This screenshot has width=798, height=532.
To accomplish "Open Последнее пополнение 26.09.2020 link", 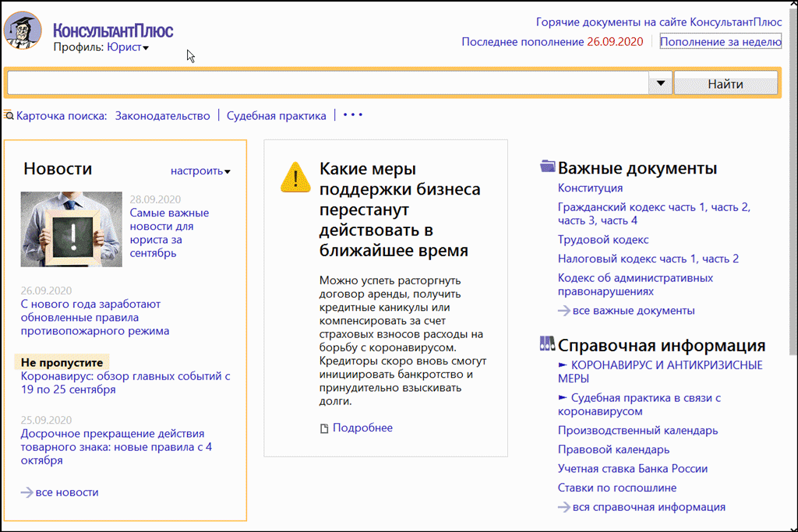I will click(x=553, y=42).
